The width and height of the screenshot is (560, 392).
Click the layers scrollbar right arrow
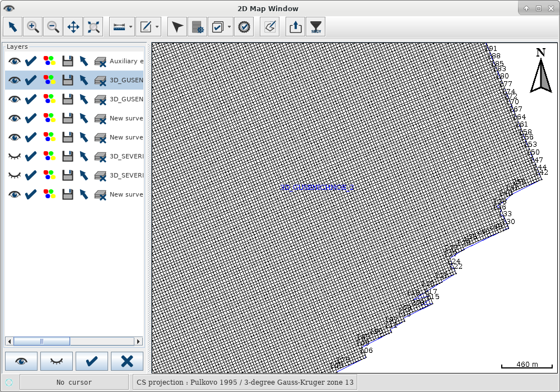tap(138, 341)
